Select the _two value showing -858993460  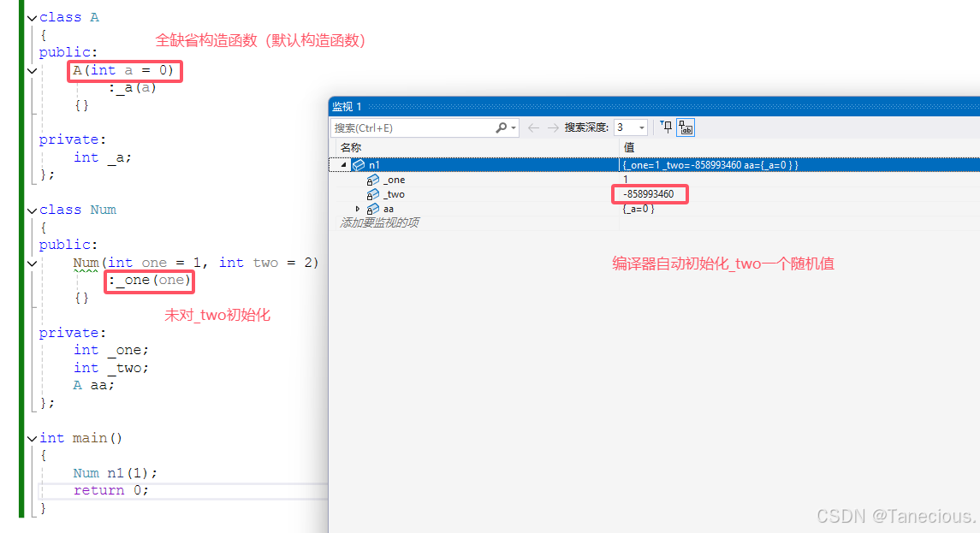coord(650,194)
